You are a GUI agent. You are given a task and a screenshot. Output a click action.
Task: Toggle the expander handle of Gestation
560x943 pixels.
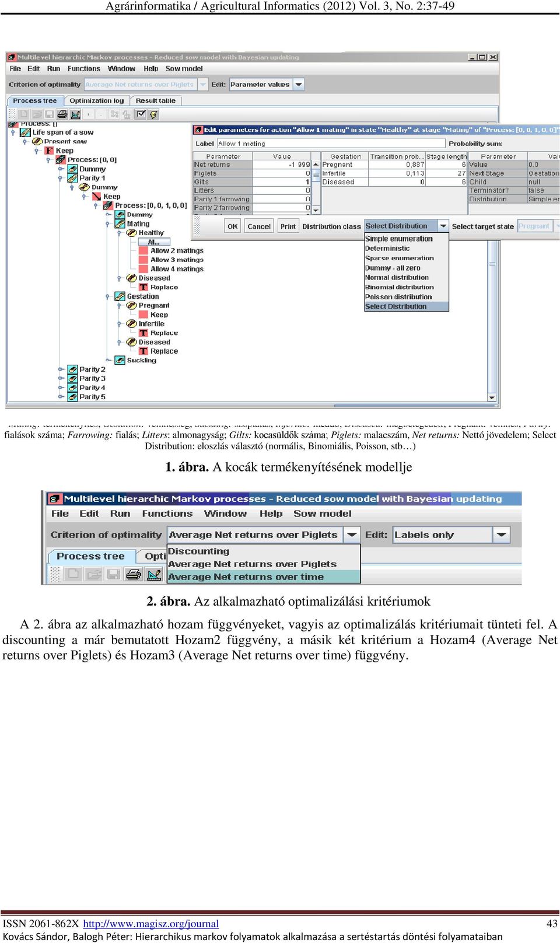(108, 296)
